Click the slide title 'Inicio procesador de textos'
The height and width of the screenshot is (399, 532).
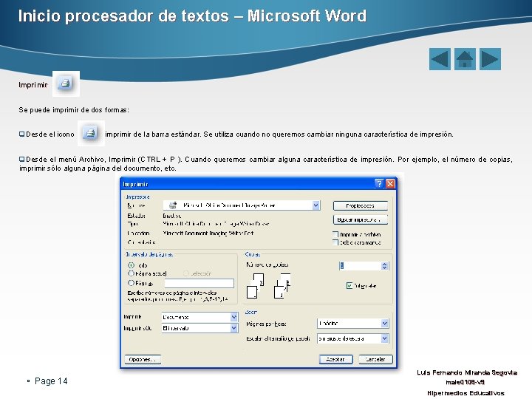123,16
